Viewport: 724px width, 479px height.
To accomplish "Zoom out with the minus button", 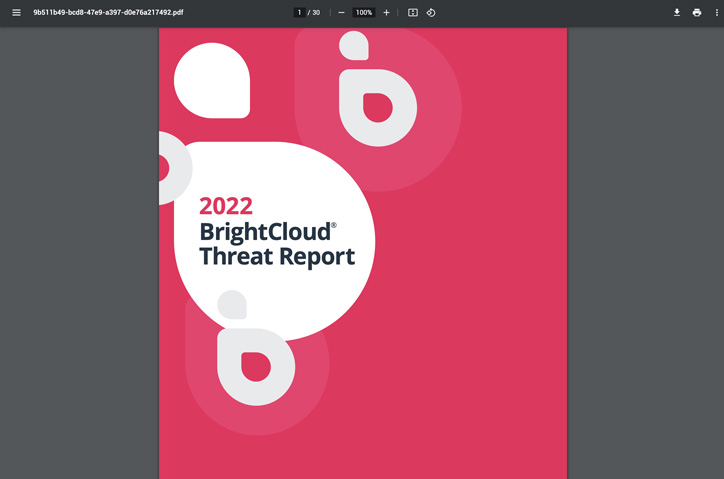I will tap(341, 12).
